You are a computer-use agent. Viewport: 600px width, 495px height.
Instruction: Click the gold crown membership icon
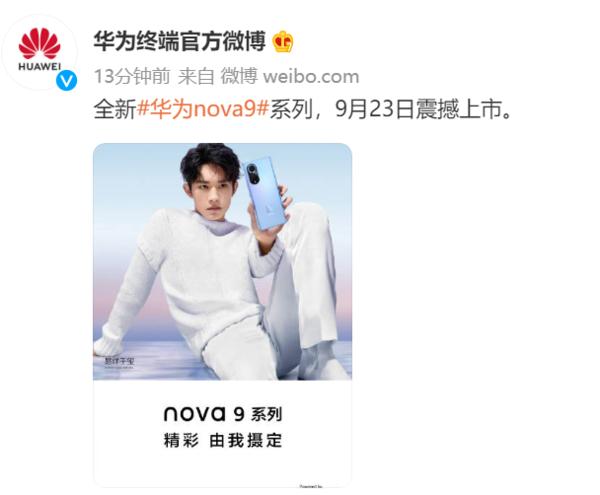click(x=283, y=41)
